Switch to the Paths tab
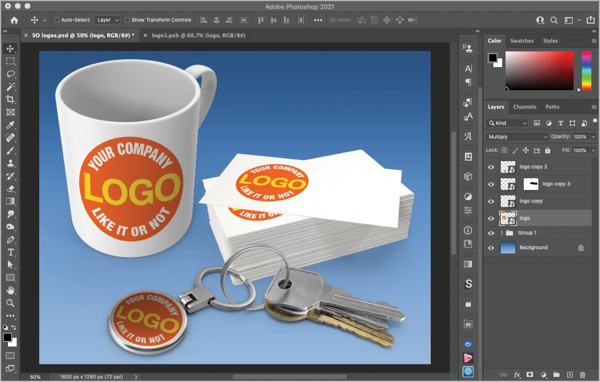600x382 pixels. [x=552, y=107]
